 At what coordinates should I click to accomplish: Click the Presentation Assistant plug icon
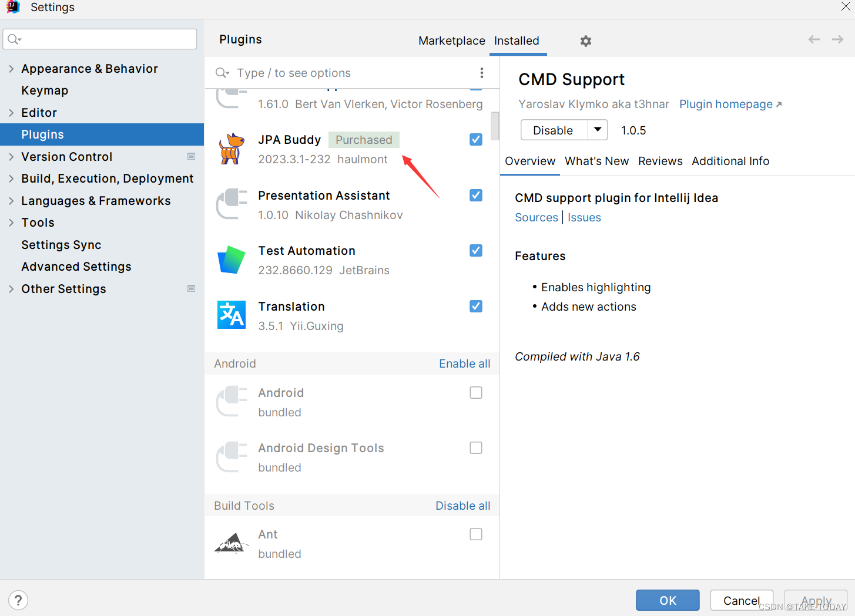click(x=232, y=204)
